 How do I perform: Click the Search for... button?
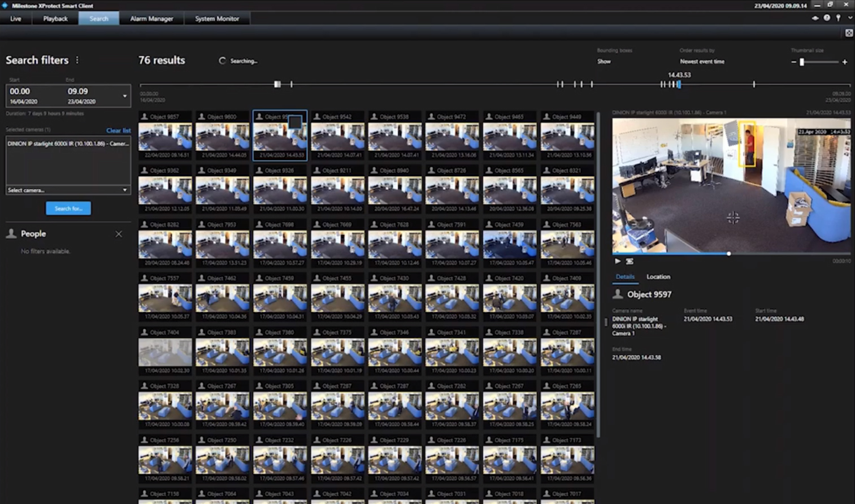pyautogui.click(x=68, y=208)
